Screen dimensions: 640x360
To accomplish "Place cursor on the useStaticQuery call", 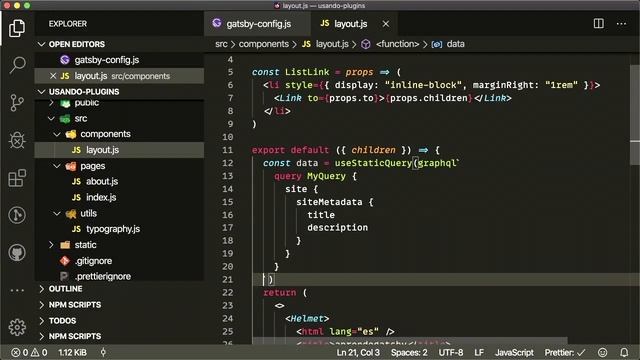I will pos(373,163).
